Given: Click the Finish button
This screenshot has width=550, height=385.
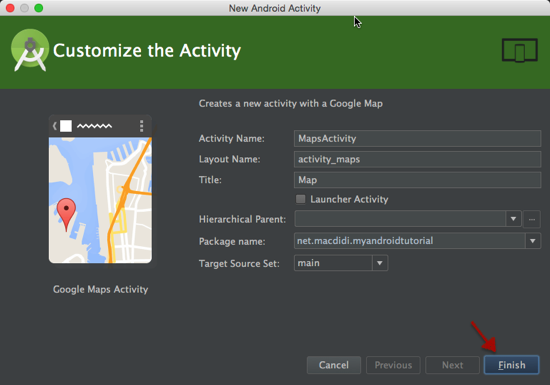Looking at the screenshot, I should pos(512,365).
